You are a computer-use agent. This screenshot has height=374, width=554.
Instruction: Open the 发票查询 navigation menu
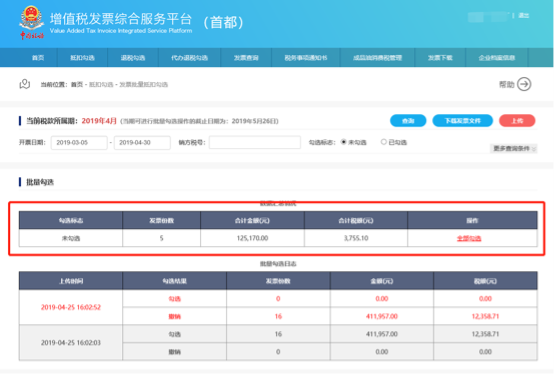tap(246, 58)
